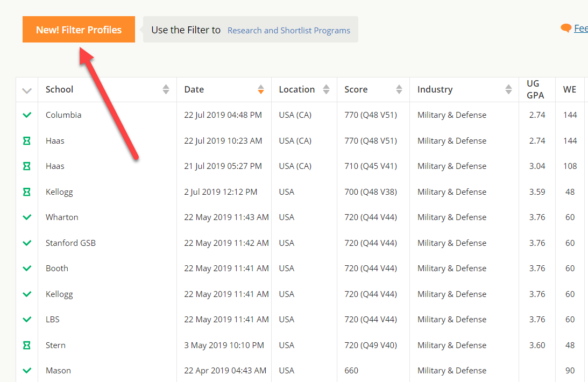Click the WE column header
Image resolution: width=588 pixels, height=382 pixels.
tap(569, 89)
